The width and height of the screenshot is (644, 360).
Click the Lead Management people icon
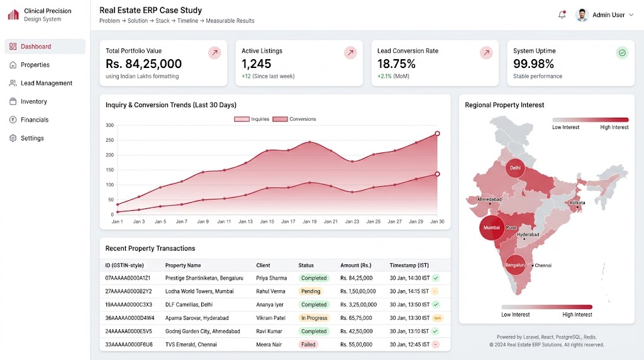[x=13, y=83]
